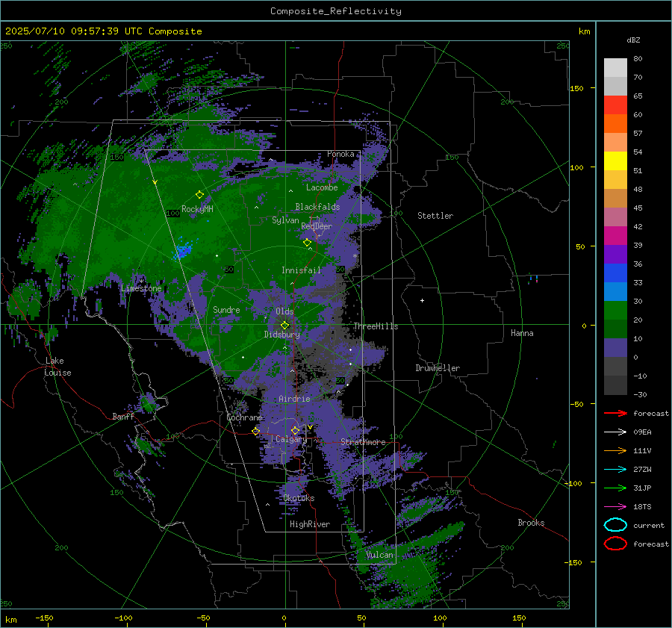Click the red 60-65 dBZ swatch

coord(615,105)
